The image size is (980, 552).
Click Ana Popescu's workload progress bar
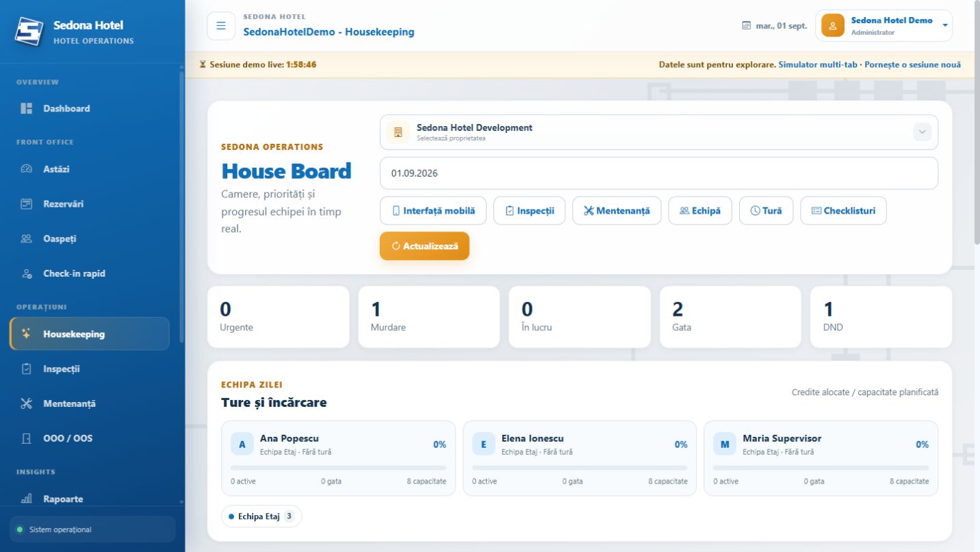click(x=338, y=468)
